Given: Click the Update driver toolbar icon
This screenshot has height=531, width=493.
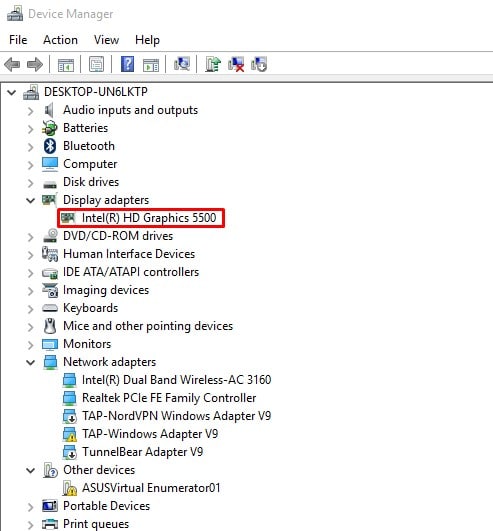Looking at the screenshot, I should point(213,64).
